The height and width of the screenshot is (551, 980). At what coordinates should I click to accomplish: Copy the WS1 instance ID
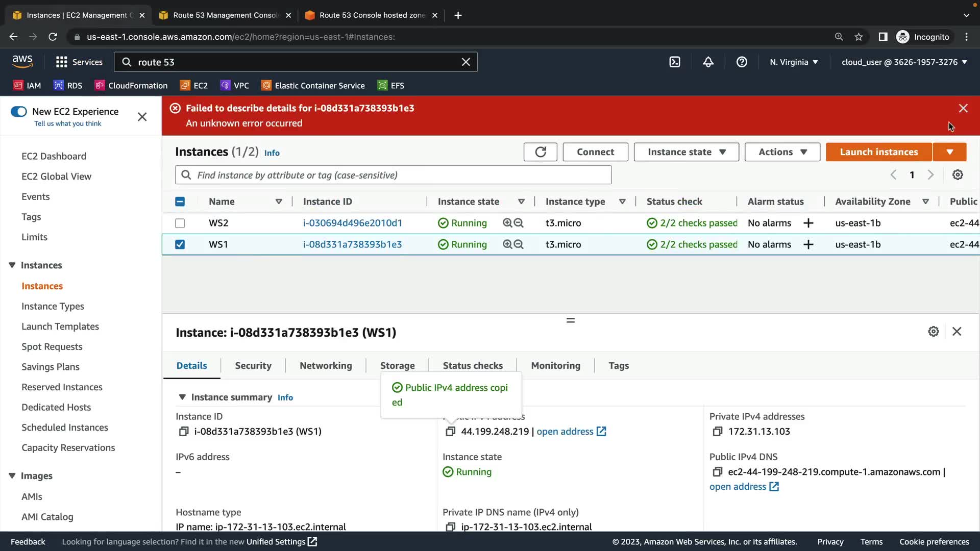tap(183, 432)
